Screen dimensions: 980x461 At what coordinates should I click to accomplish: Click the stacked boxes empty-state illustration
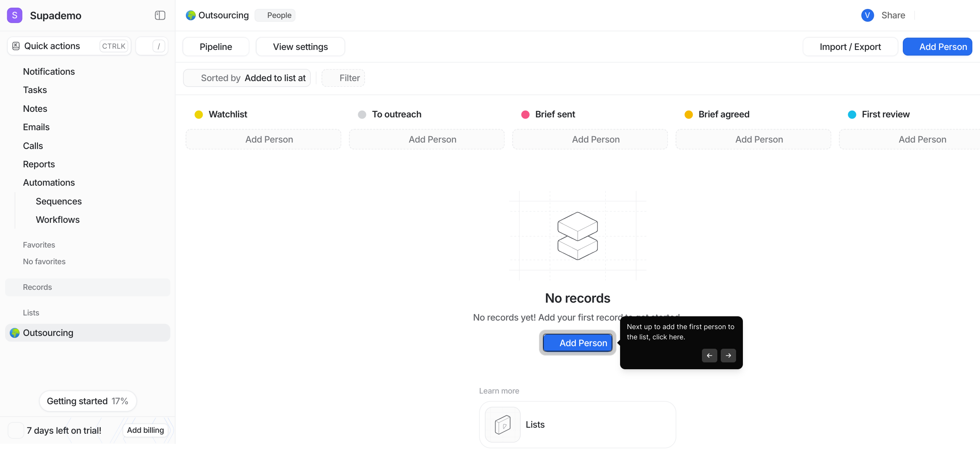tap(578, 236)
